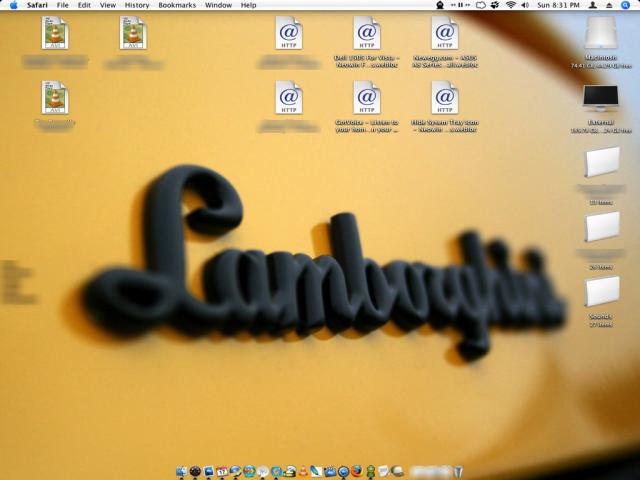Open the History menu

pyautogui.click(x=137, y=5)
